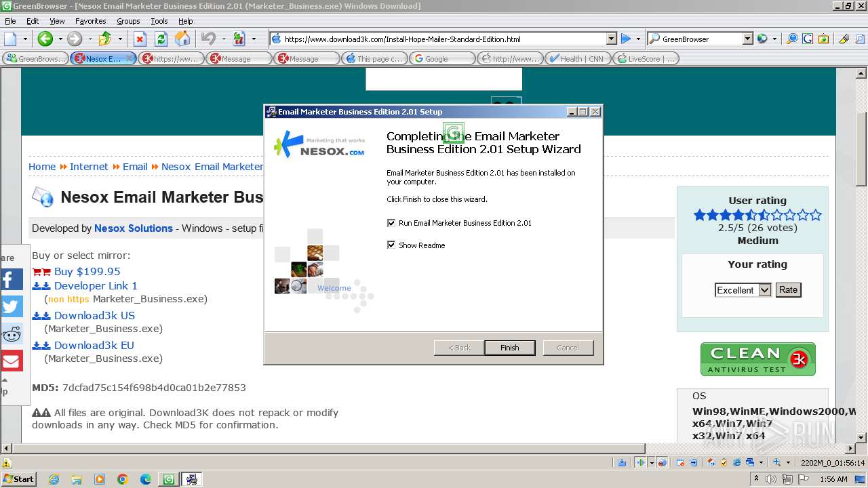The height and width of the screenshot is (488, 868).
Task: Click the Buy $199.95 link
Action: 87,271
